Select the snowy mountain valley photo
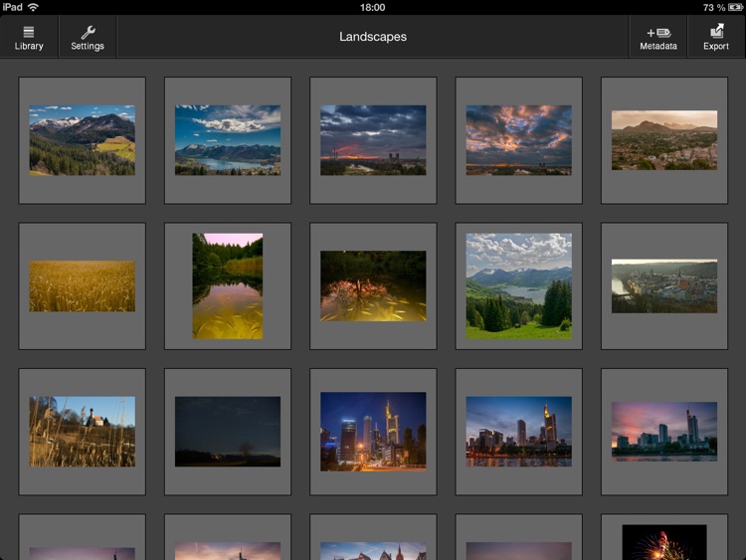 point(83,140)
